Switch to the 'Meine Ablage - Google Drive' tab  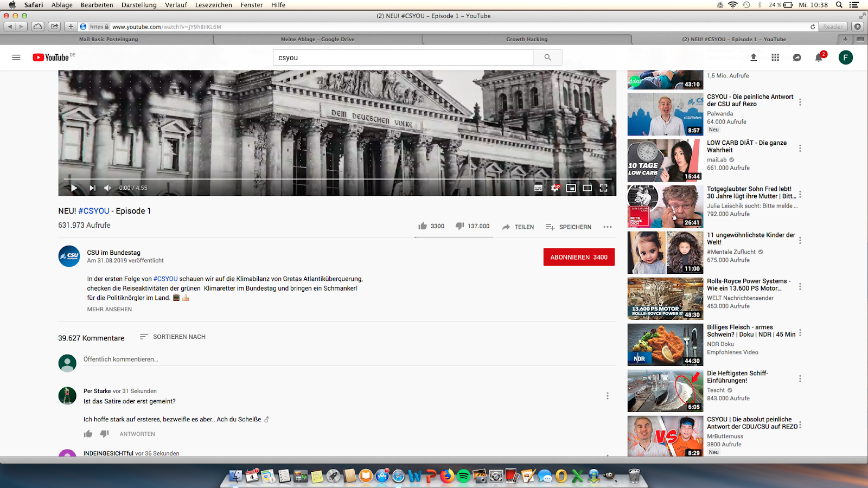[x=318, y=39]
